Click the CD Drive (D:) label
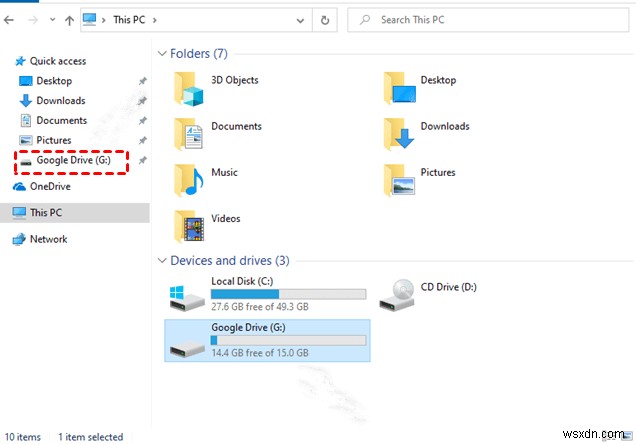636x444 pixels. point(448,287)
